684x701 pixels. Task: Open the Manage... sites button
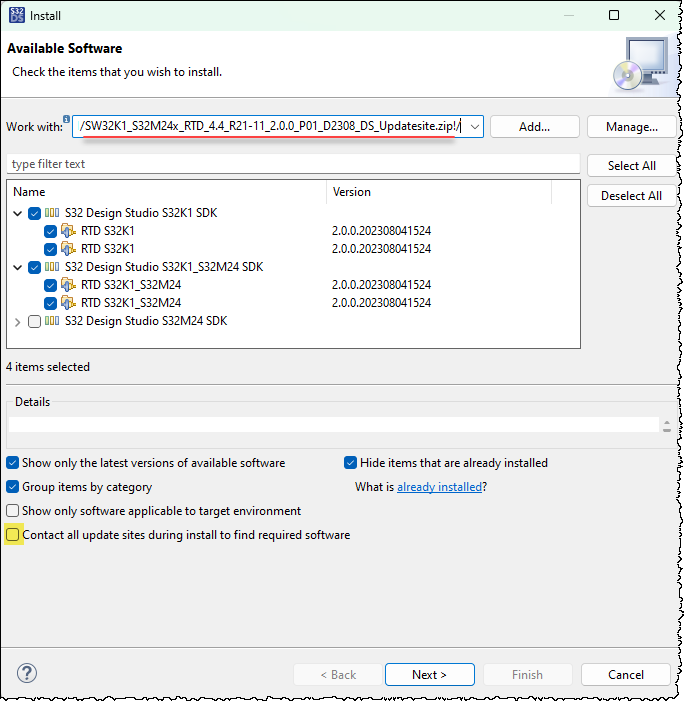(x=632, y=127)
